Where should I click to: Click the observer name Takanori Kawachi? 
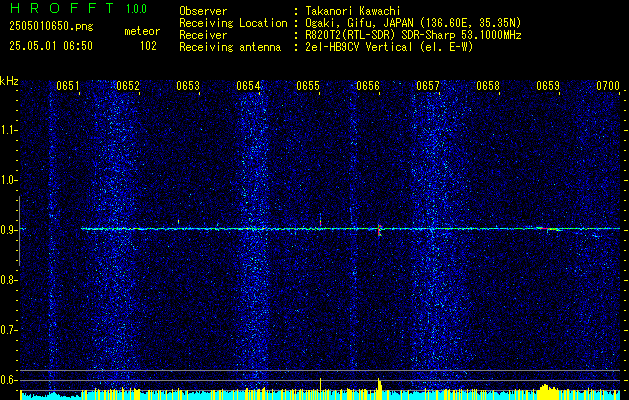point(353,11)
